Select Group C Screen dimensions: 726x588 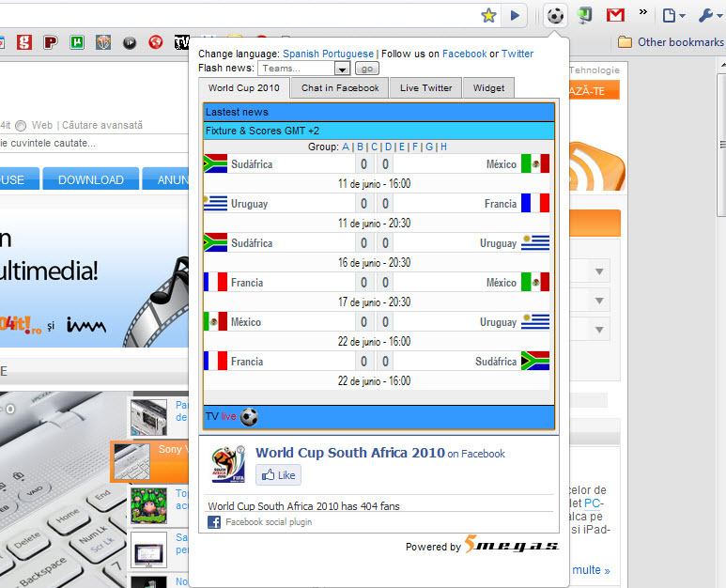pyautogui.click(x=375, y=147)
